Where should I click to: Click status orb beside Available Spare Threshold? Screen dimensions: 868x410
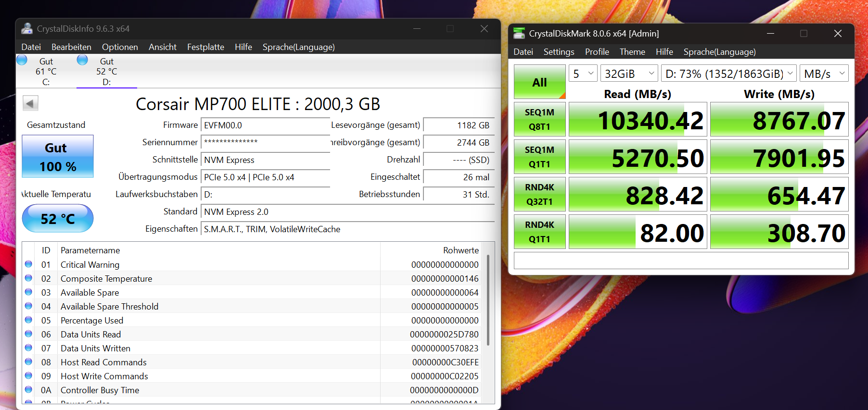(x=28, y=306)
